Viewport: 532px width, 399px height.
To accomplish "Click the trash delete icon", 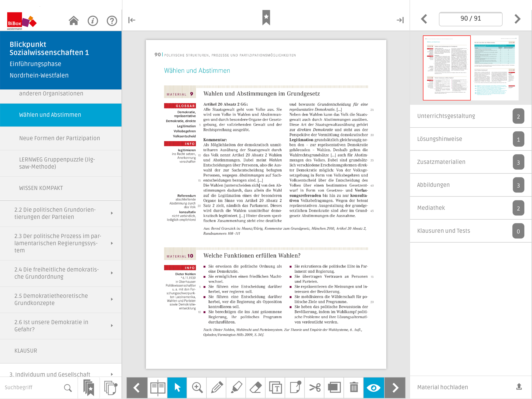I will (x=354, y=388).
